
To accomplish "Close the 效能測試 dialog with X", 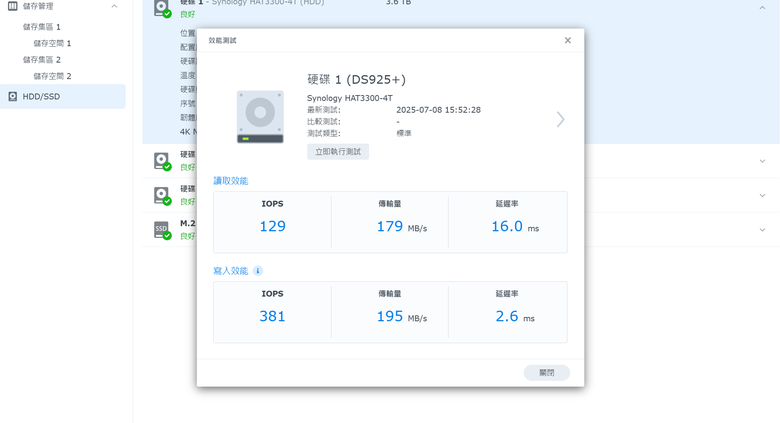I will pyautogui.click(x=568, y=40).
